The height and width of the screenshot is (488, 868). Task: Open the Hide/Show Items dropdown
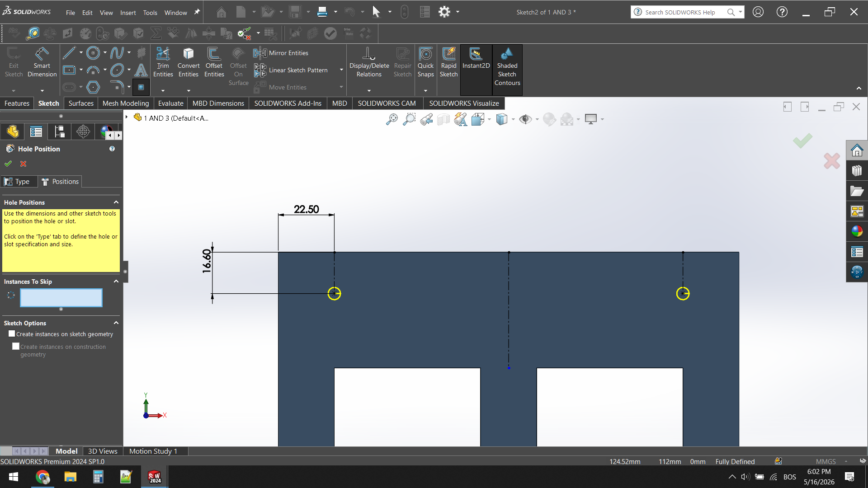click(x=537, y=119)
